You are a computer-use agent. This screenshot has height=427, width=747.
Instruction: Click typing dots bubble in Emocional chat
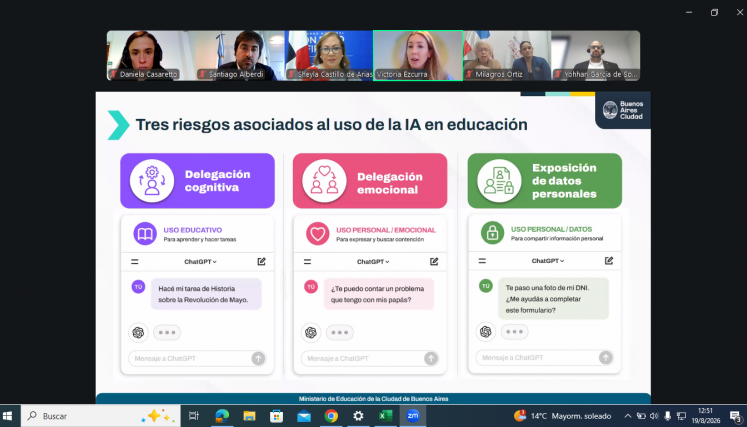pos(340,333)
